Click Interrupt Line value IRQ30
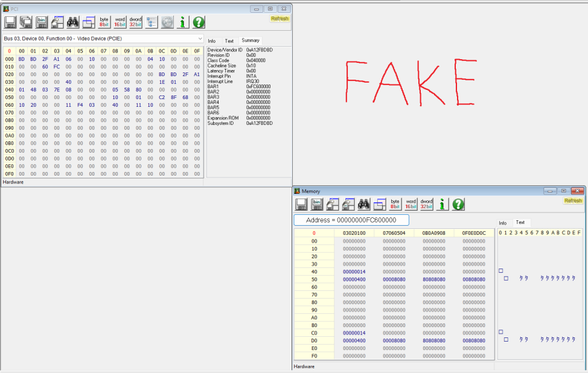 tap(252, 81)
